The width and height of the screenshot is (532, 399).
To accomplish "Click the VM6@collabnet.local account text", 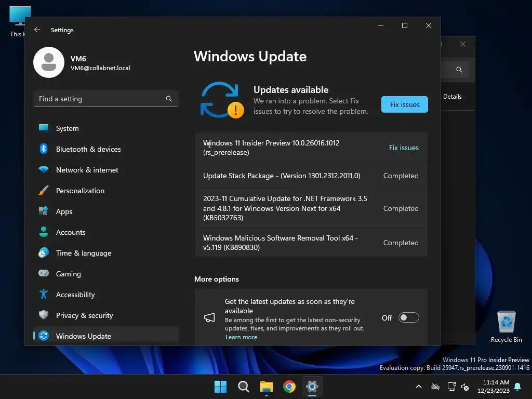I will click(x=100, y=68).
